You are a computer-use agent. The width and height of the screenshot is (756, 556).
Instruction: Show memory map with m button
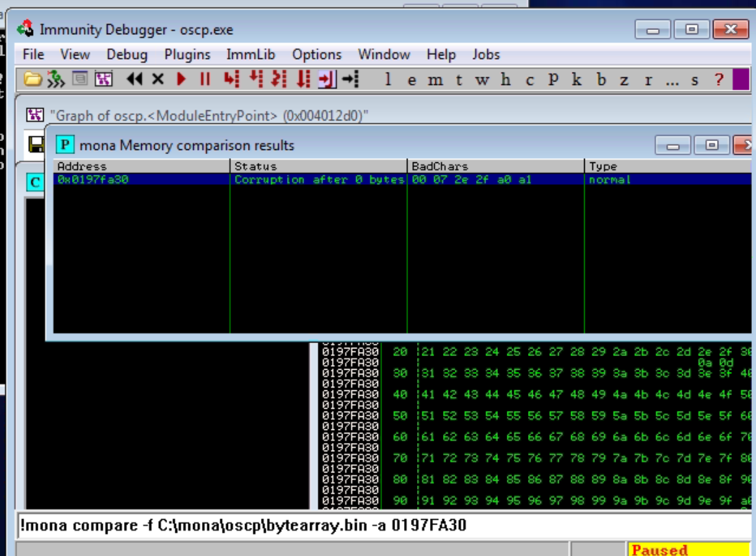pyautogui.click(x=435, y=79)
